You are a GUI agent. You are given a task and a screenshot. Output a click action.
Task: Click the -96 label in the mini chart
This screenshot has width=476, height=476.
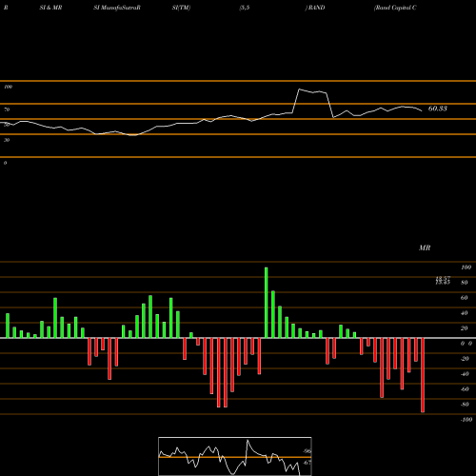click(x=307, y=451)
